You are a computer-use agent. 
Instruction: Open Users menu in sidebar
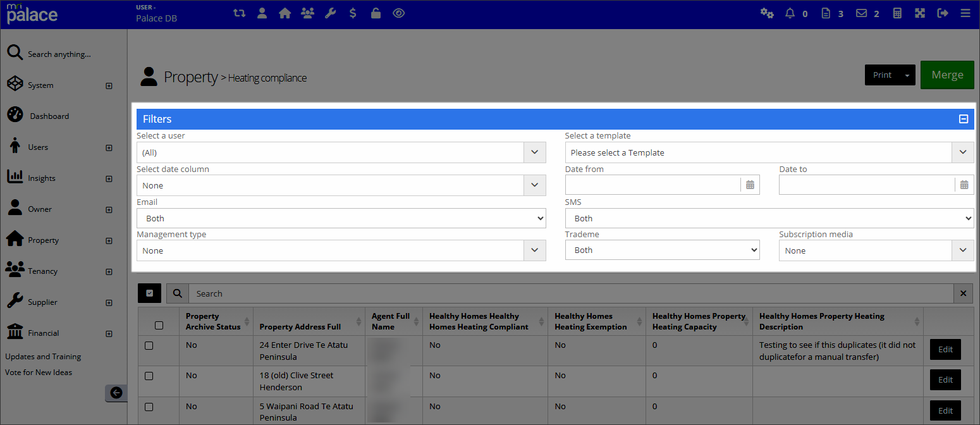click(x=38, y=147)
